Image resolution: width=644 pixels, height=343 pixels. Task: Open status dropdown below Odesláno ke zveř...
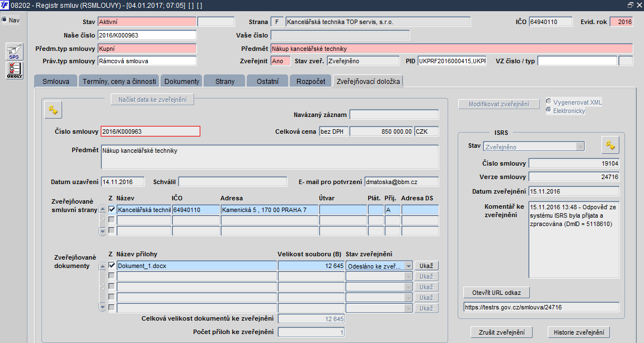(408, 276)
